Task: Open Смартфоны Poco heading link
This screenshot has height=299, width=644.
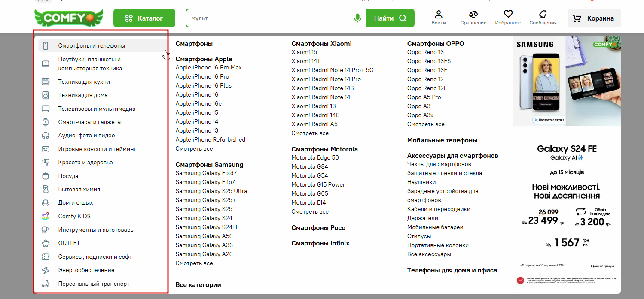Action: 318,228
